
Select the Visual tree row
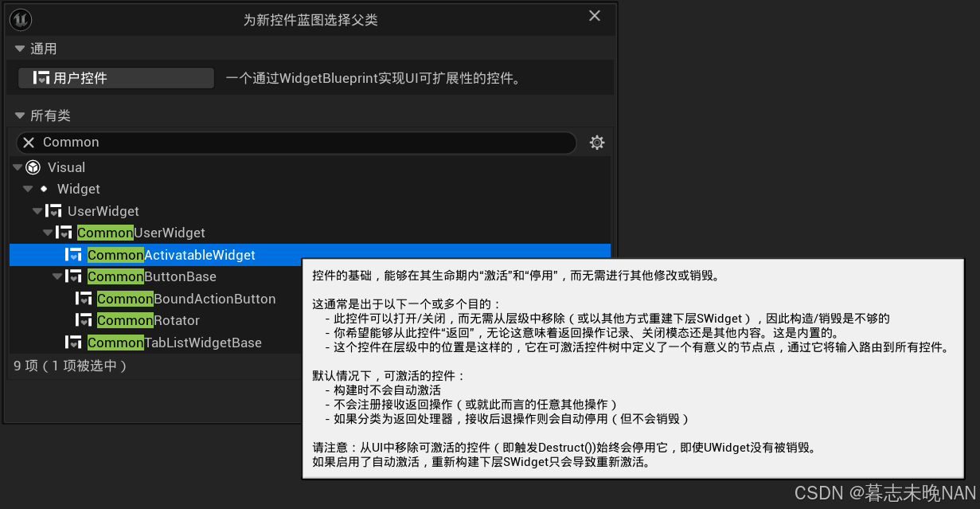coord(310,167)
